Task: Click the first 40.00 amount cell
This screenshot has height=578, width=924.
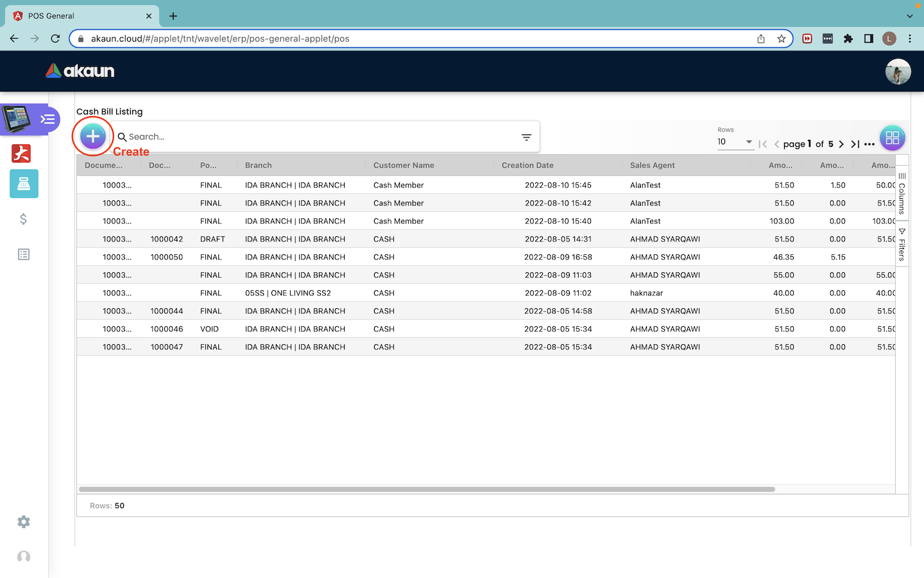Action: click(x=784, y=293)
